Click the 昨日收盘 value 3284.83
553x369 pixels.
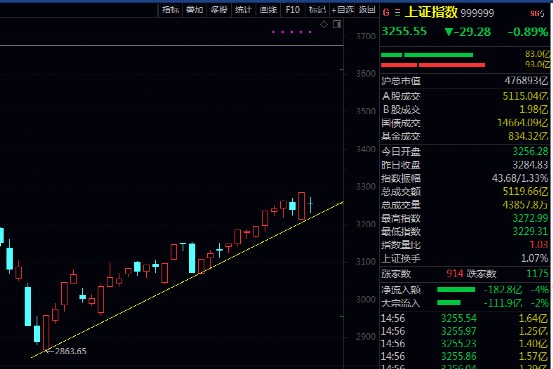[530, 165]
